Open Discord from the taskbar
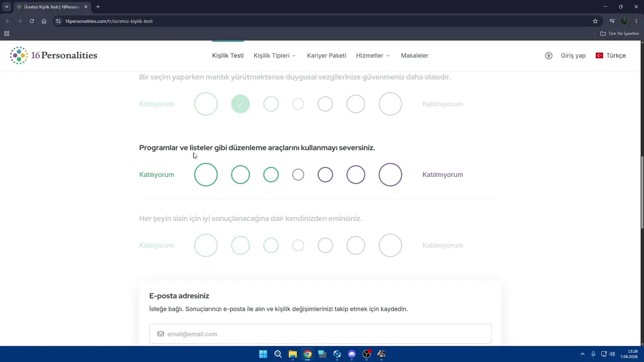Screen dimensions: 644x362 (x=352, y=354)
